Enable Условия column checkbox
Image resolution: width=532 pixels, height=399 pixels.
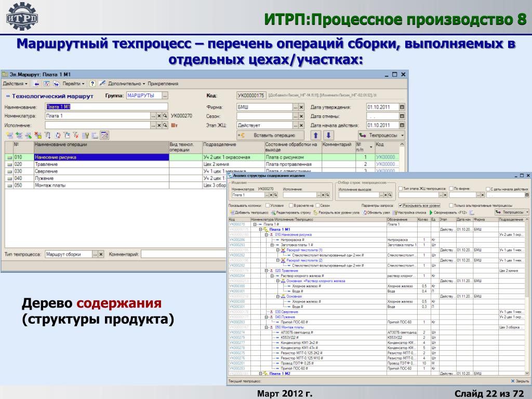point(268,205)
